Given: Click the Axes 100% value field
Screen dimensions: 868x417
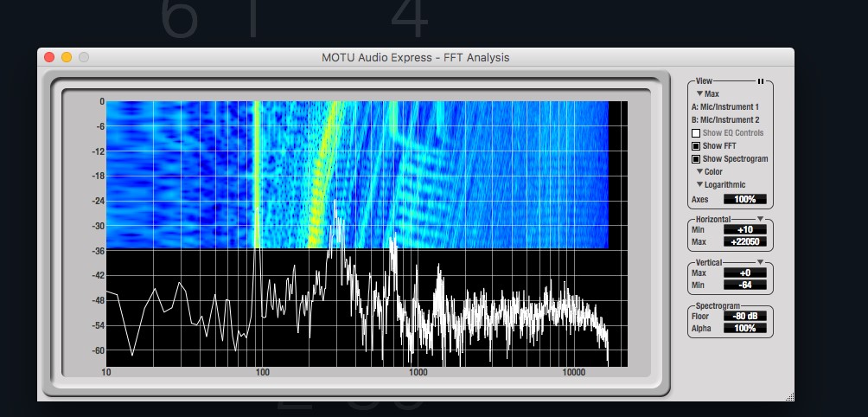Looking at the screenshot, I should coord(745,199).
